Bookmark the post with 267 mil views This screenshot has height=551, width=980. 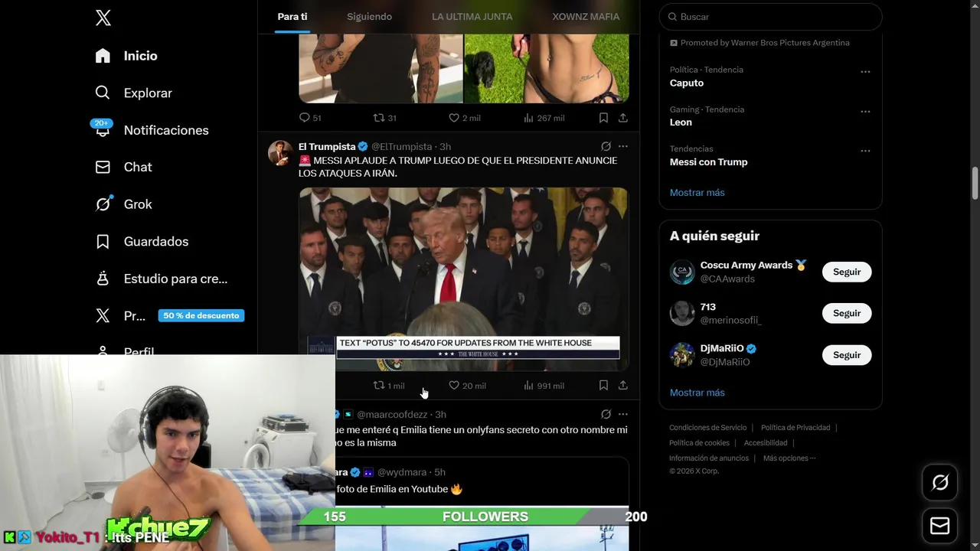click(x=603, y=118)
